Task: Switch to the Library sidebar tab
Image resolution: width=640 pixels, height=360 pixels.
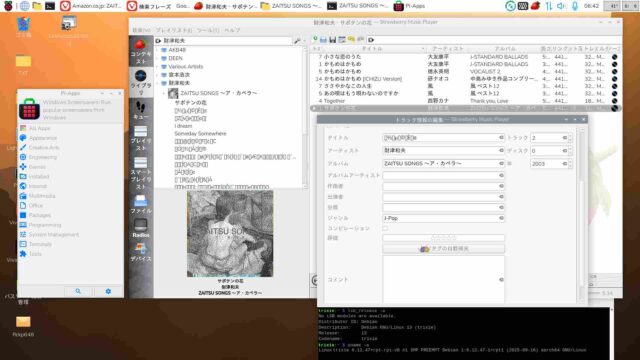Action: pyautogui.click(x=141, y=82)
